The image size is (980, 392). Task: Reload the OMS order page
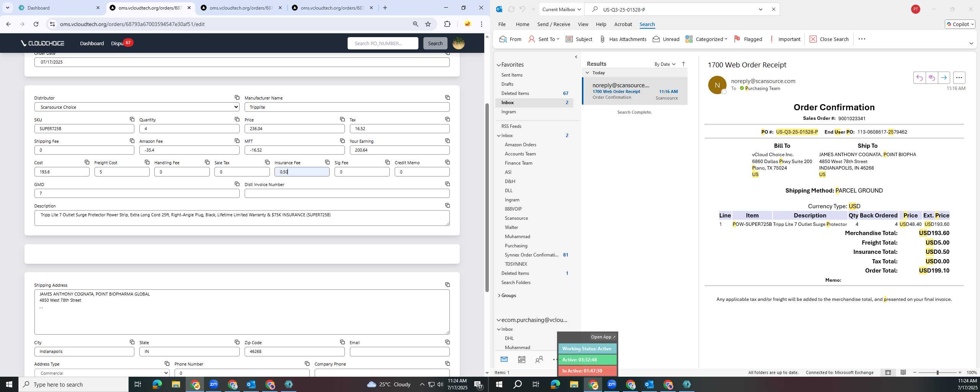pos(36,24)
